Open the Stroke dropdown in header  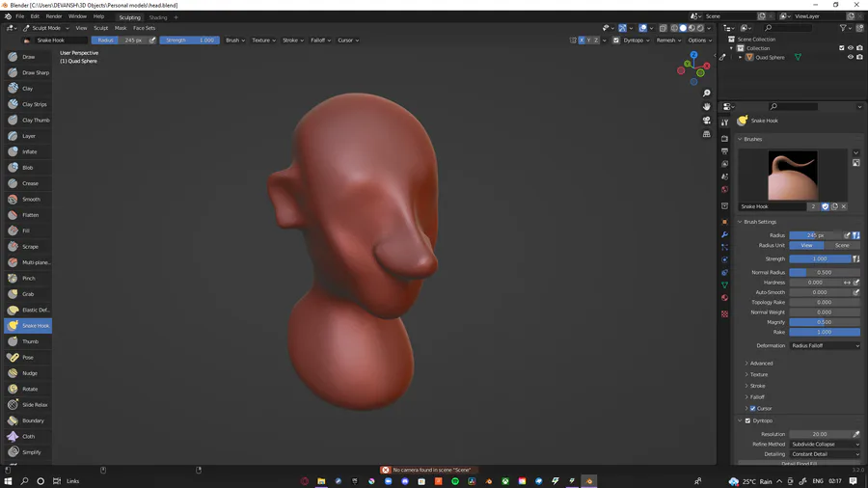coord(293,41)
